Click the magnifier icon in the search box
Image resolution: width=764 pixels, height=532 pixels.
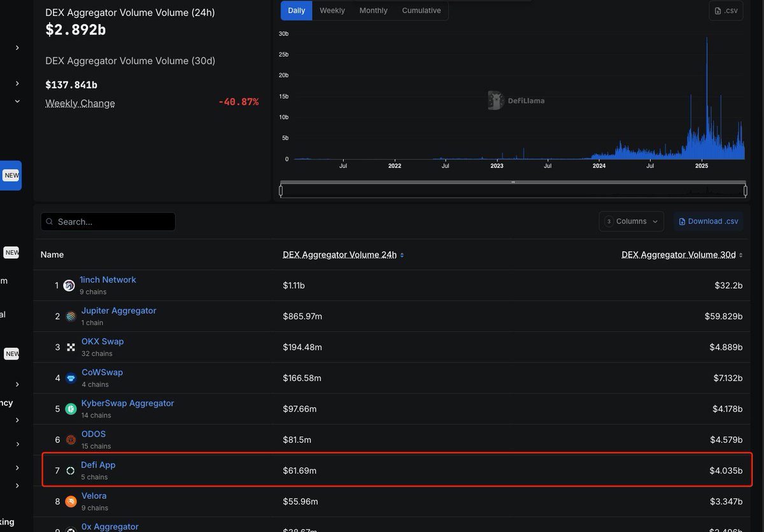tap(50, 221)
